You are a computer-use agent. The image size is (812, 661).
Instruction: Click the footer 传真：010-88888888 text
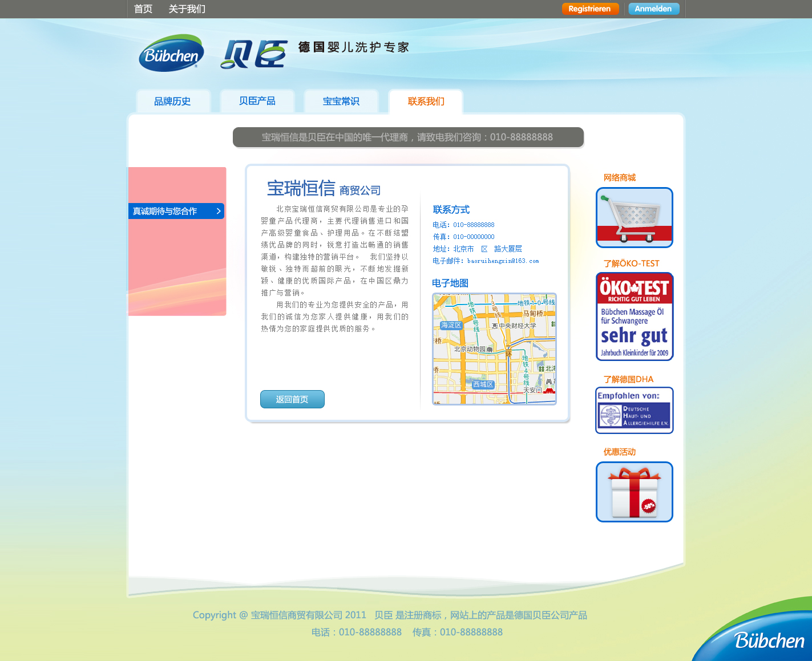click(x=458, y=632)
